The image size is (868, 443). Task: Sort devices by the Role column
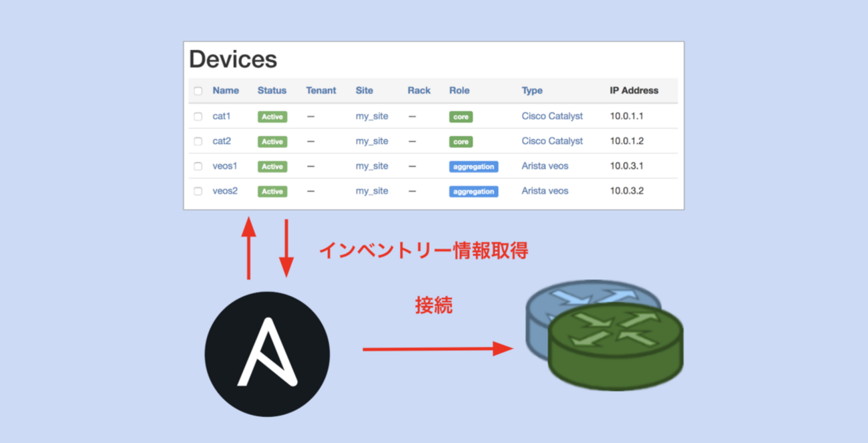pyautogui.click(x=459, y=90)
